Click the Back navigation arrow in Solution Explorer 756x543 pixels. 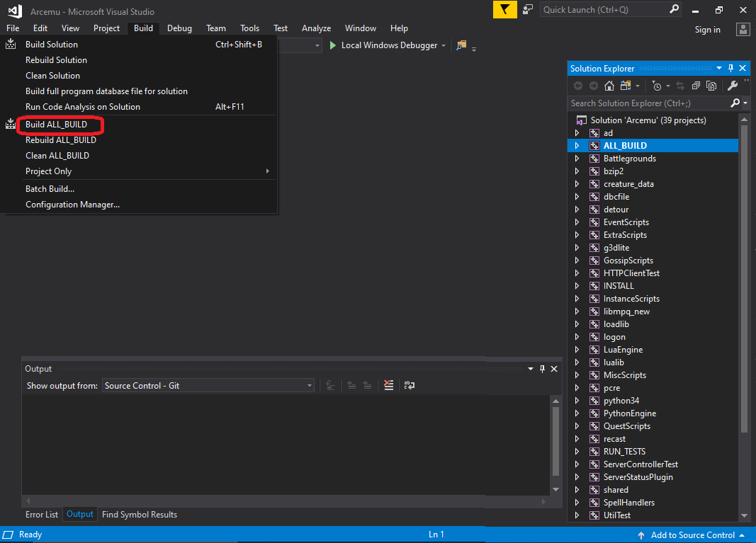[x=579, y=86]
